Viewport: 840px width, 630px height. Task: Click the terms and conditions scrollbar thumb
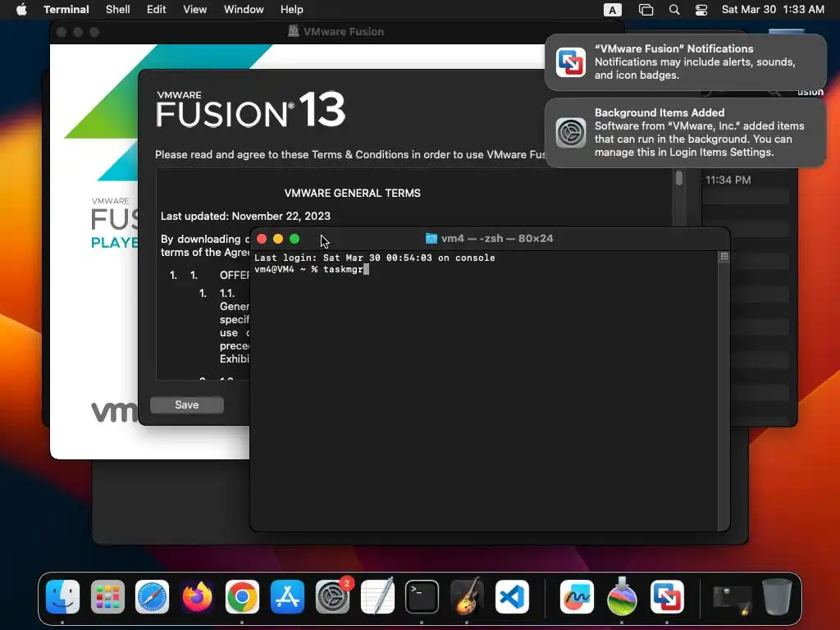pyautogui.click(x=679, y=178)
